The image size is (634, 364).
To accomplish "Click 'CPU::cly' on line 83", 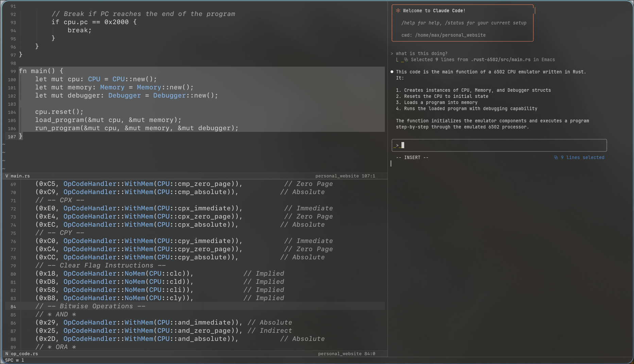I will 166,298.
